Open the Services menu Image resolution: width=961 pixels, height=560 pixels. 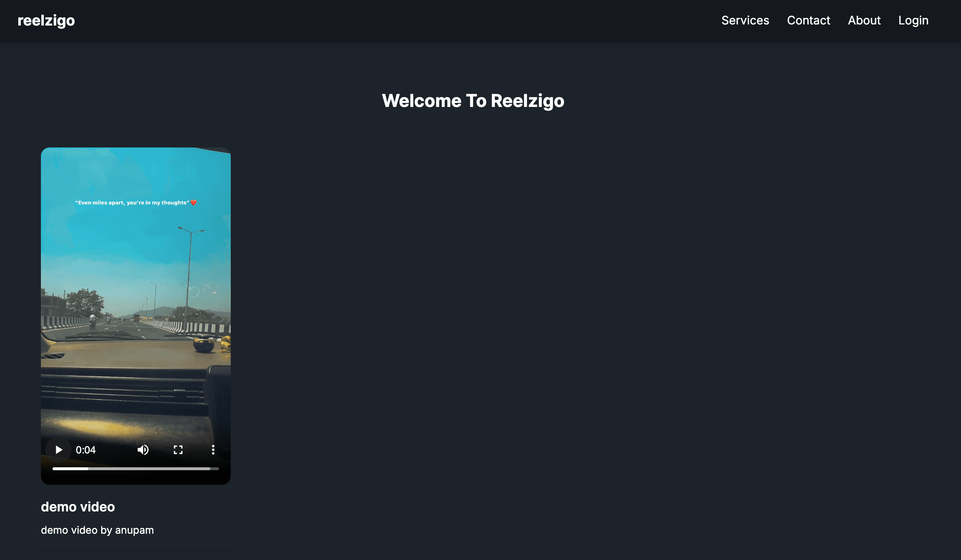(x=745, y=20)
